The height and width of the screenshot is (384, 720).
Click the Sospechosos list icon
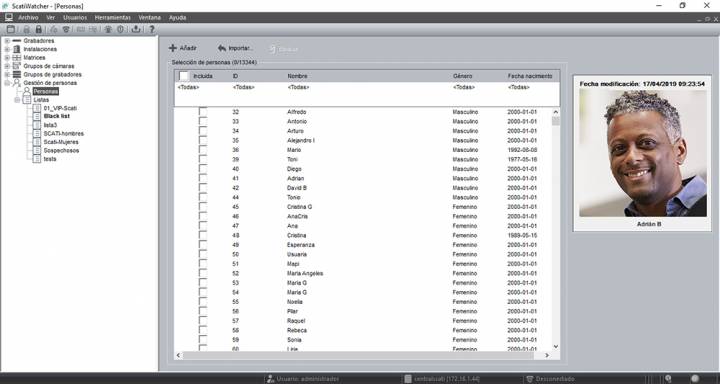click(37, 151)
